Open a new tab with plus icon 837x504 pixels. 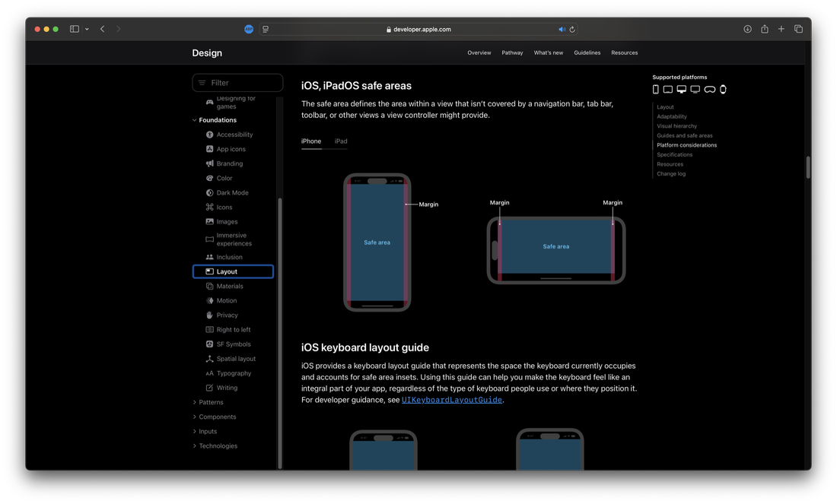781,29
